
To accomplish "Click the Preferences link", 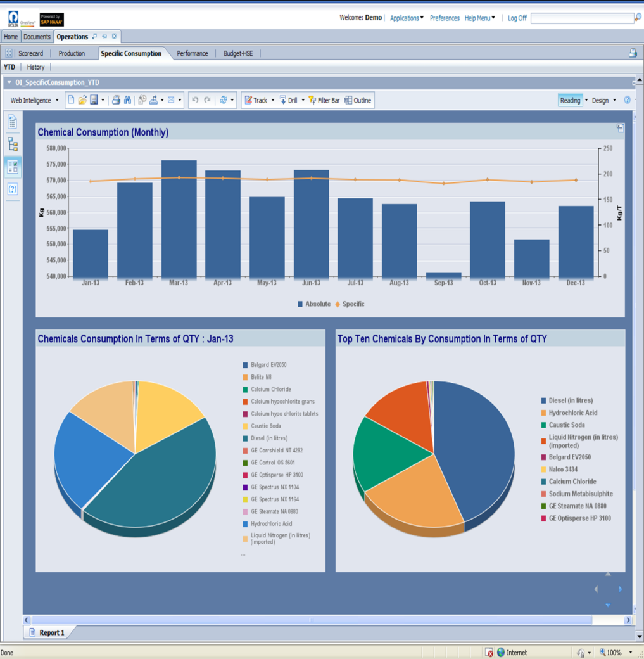I will click(445, 18).
